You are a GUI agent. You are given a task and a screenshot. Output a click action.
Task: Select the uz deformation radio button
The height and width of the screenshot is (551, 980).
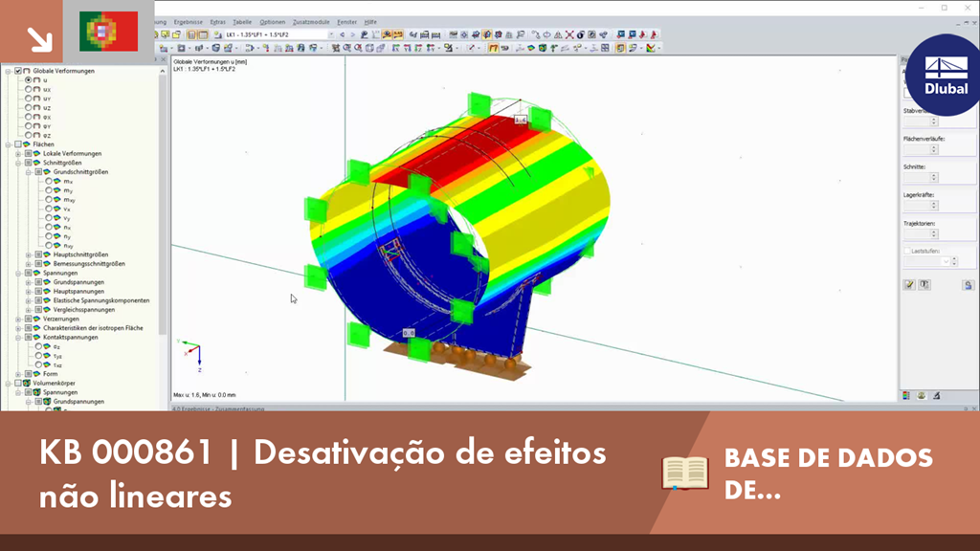[x=28, y=107]
